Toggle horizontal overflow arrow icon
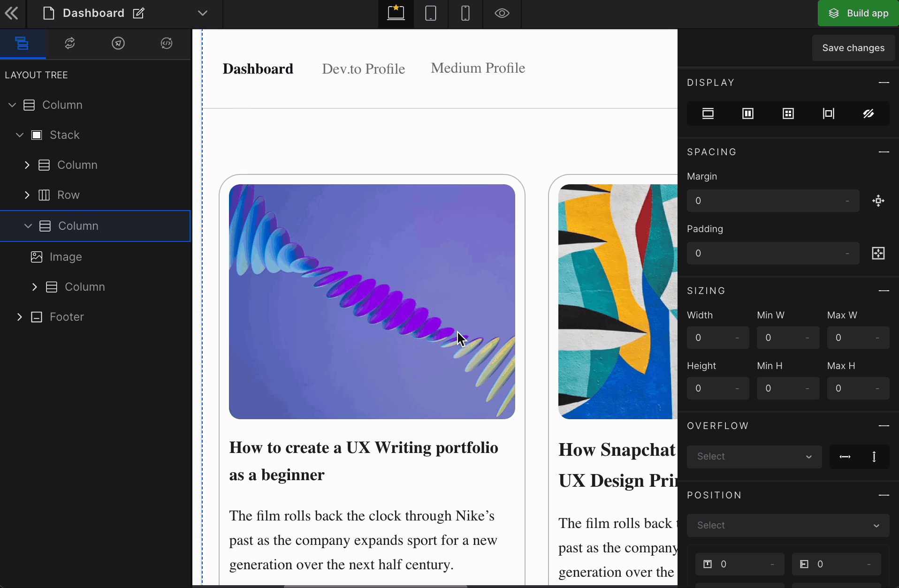This screenshot has width=899, height=588. pos(845,457)
